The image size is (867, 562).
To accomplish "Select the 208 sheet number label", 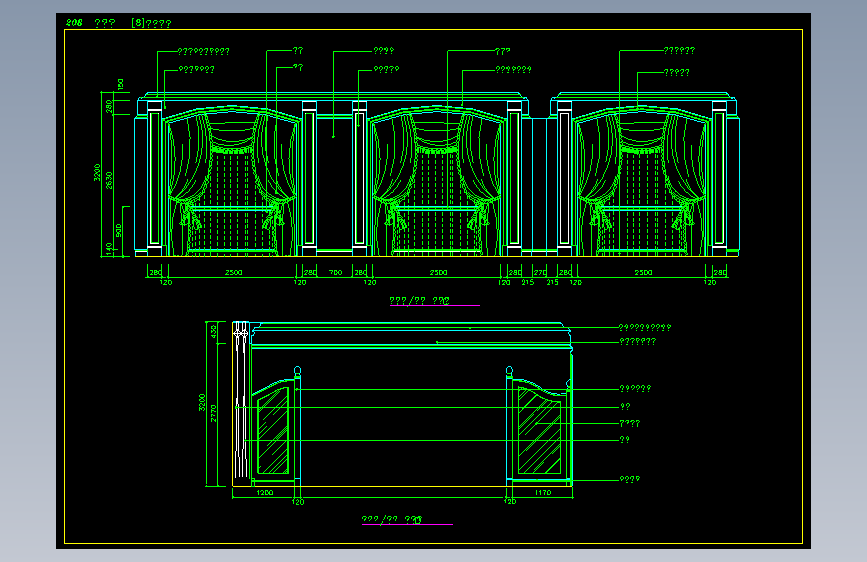I will (x=74, y=23).
